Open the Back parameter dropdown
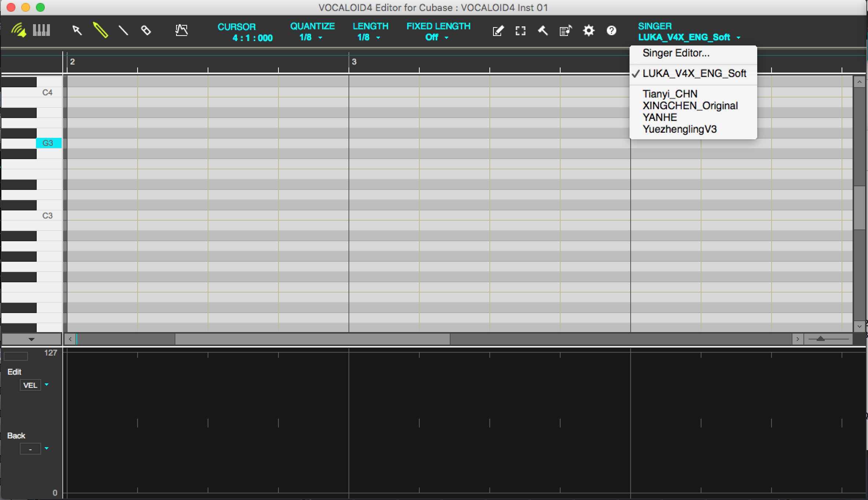This screenshot has width=868, height=500. coord(47,448)
